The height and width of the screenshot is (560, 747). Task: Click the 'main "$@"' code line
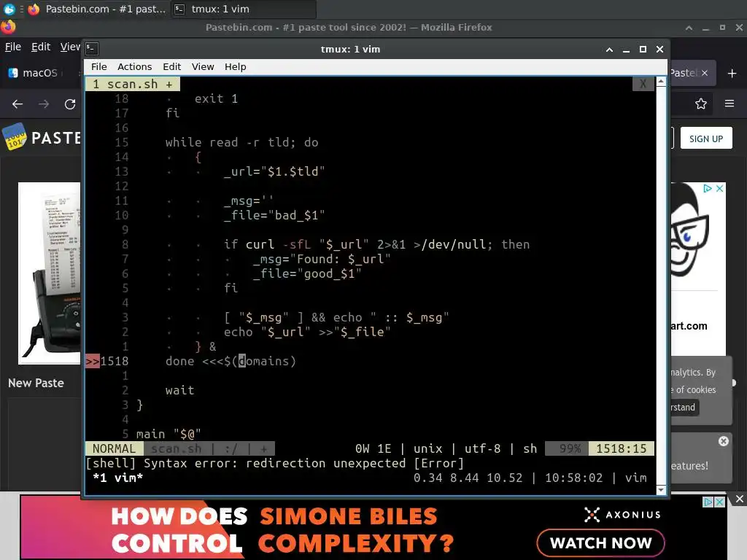(169, 434)
